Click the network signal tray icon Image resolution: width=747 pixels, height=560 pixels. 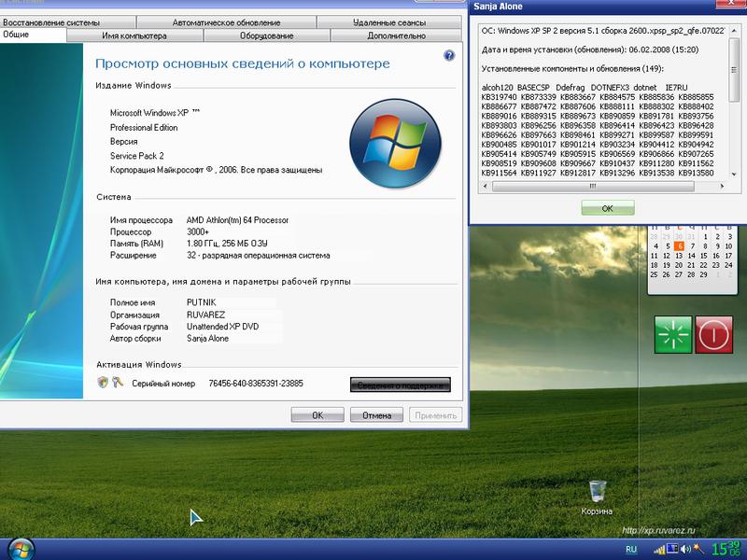click(x=659, y=550)
